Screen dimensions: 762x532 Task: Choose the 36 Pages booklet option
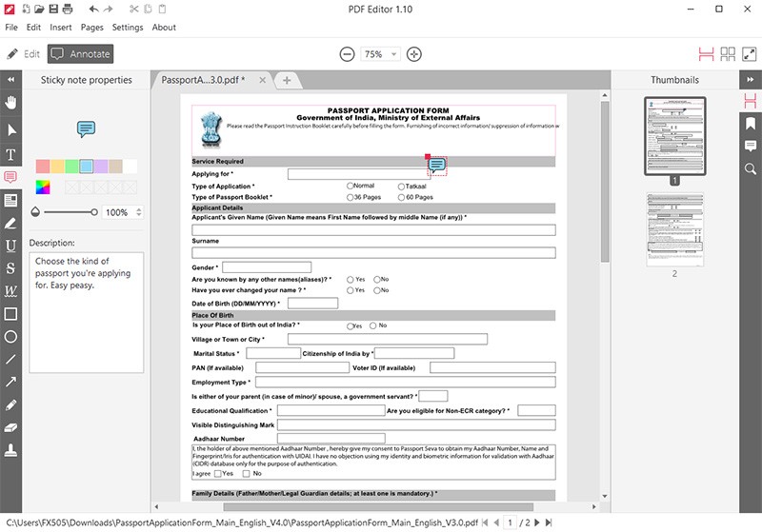point(350,197)
